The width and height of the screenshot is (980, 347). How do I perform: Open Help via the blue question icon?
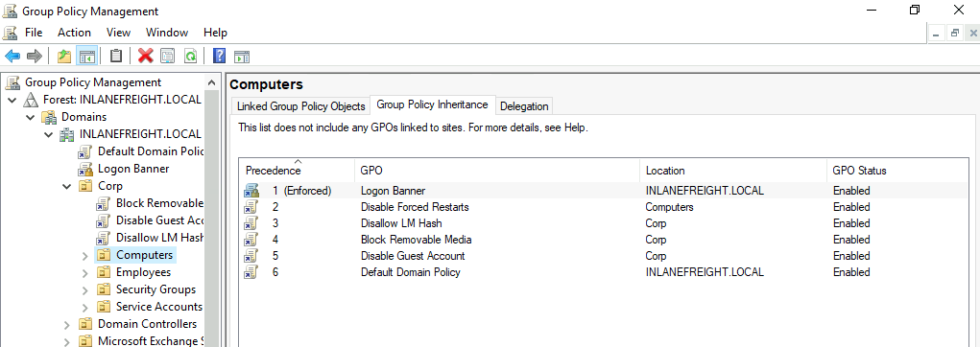(220, 57)
